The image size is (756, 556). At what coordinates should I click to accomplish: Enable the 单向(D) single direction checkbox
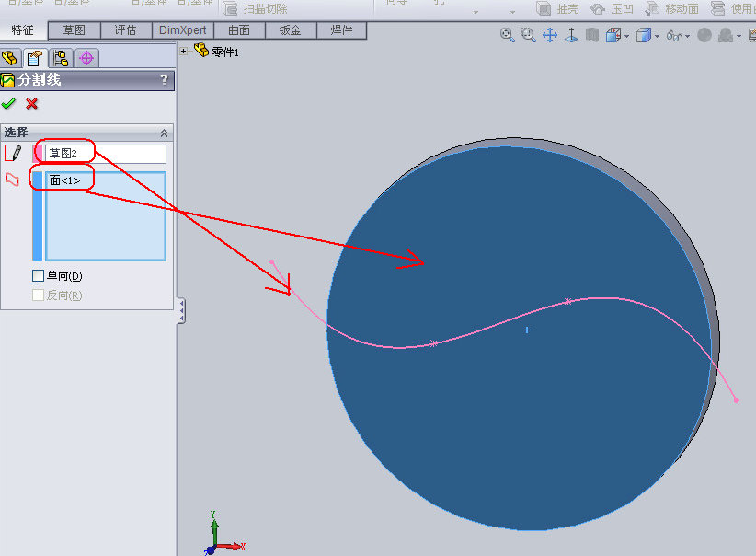tap(38, 275)
